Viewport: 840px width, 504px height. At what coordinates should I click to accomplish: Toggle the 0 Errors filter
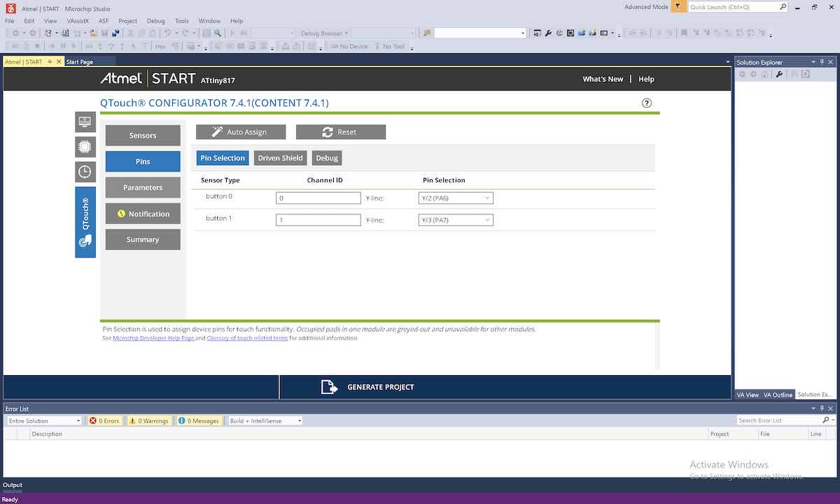click(x=104, y=421)
